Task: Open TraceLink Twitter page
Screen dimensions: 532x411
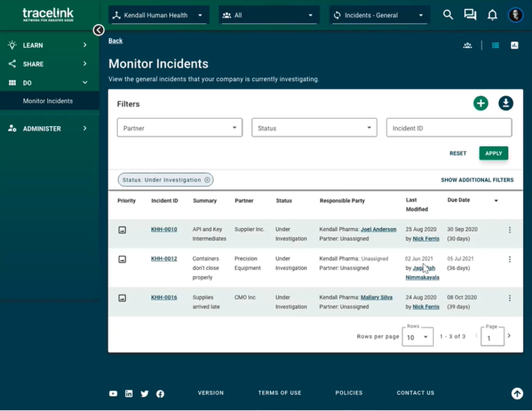Action: click(145, 393)
